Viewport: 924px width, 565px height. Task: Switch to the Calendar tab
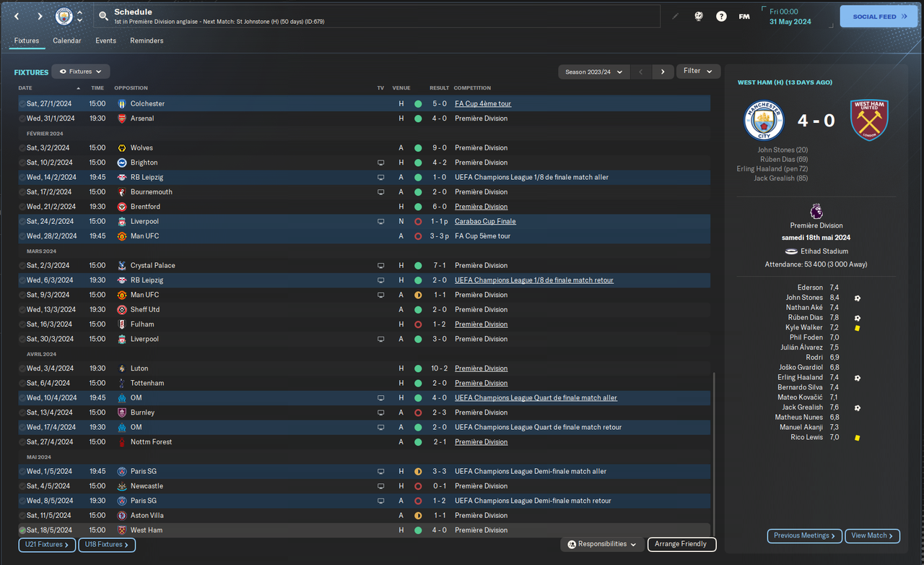point(67,40)
